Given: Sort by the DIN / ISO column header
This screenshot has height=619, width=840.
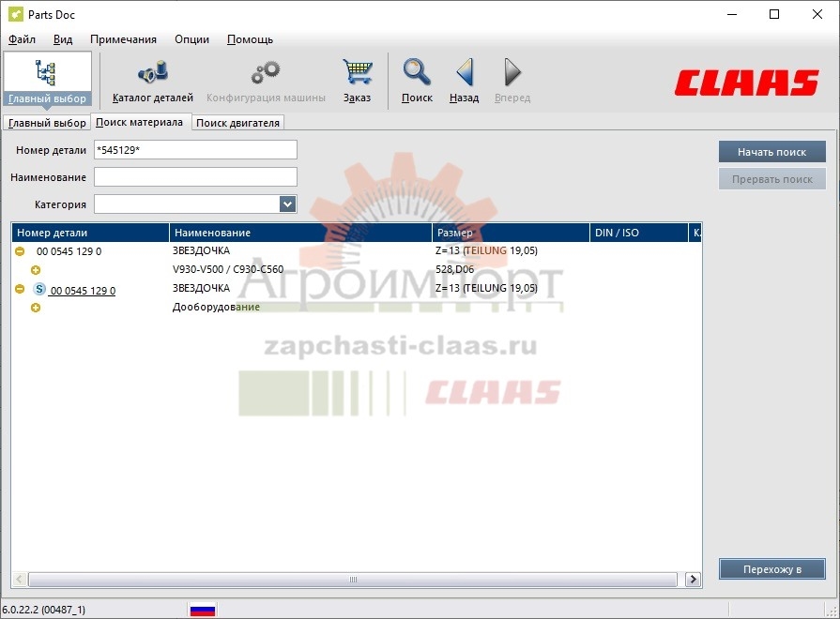Looking at the screenshot, I should (638, 233).
